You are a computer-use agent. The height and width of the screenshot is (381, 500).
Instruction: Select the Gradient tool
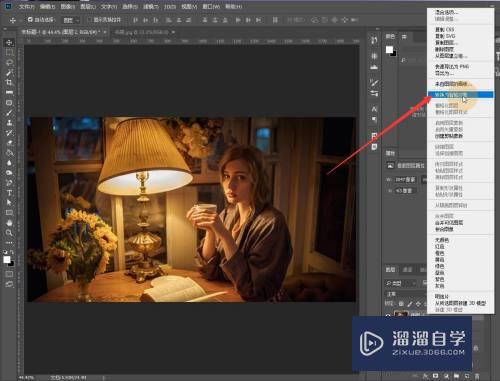(x=9, y=153)
